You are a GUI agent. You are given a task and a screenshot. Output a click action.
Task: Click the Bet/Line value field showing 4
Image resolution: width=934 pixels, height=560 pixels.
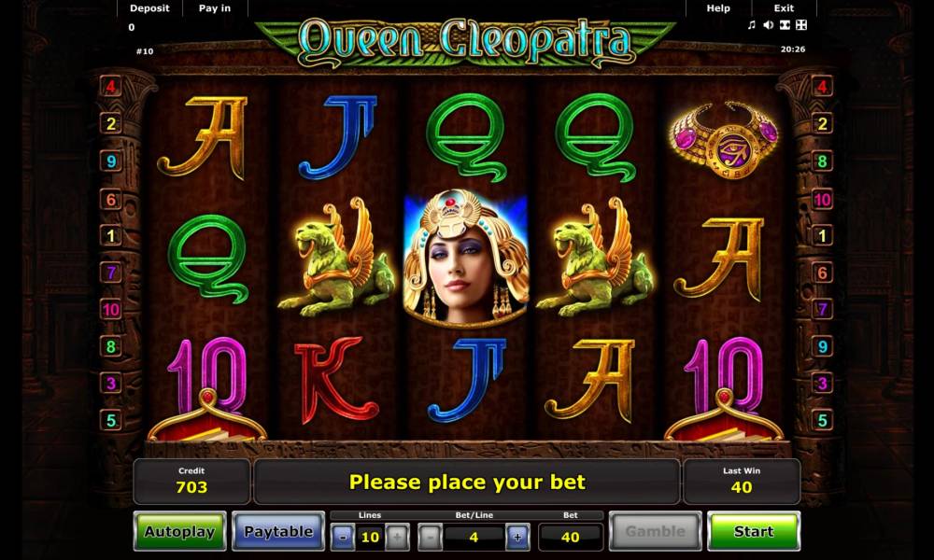pos(474,537)
